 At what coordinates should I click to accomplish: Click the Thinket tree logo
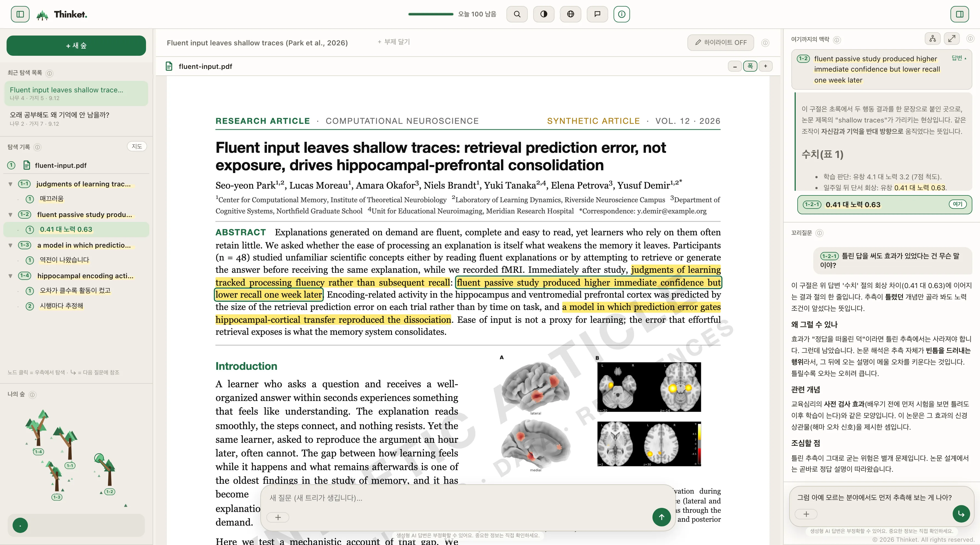coord(42,15)
